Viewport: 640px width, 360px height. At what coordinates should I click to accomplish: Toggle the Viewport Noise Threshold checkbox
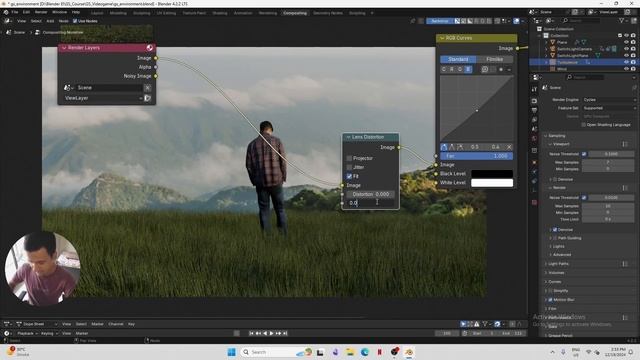[x=584, y=154]
